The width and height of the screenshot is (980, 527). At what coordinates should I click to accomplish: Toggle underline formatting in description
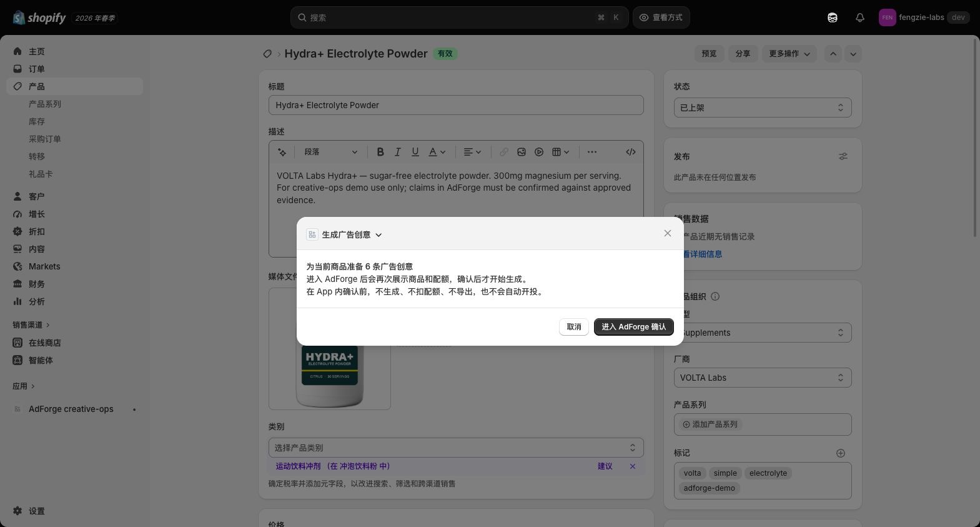(415, 152)
